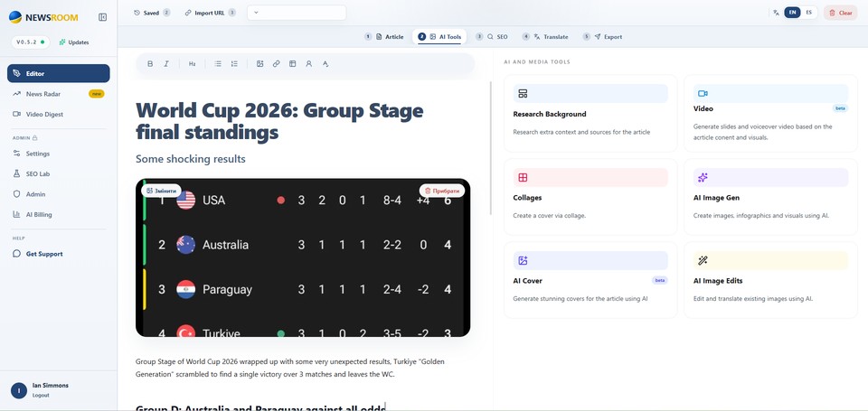Click the Research Background icon
868x411 pixels.
point(524,93)
